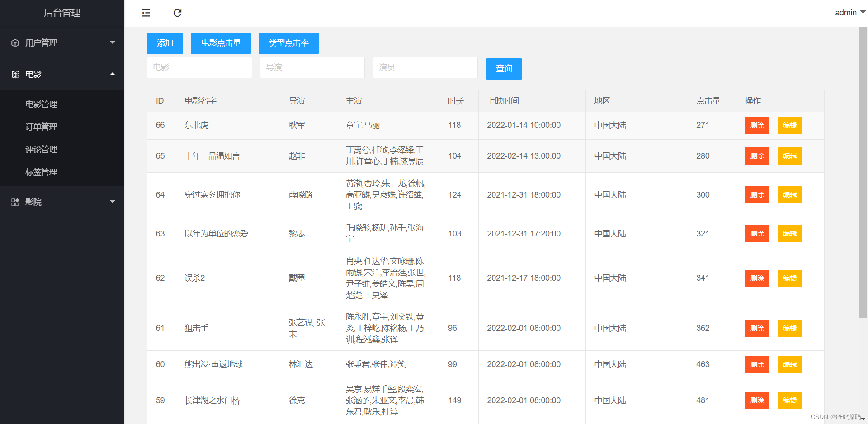Delete the movie 东北虎
The width and height of the screenshot is (868, 424).
coord(757,126)
